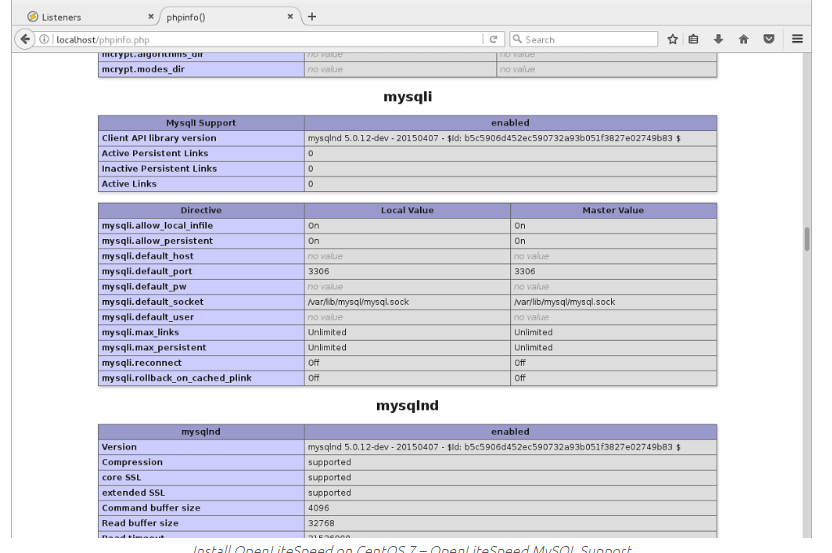Go back with the browser back arrow
The width and height of the screenshot is (832, 553).
(x=24, y=39)
